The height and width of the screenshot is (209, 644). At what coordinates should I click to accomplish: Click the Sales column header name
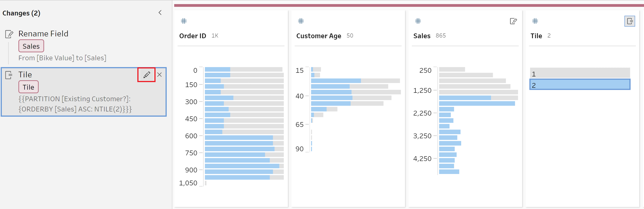422,36
